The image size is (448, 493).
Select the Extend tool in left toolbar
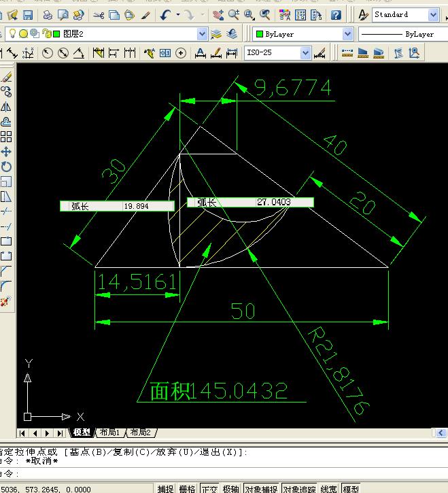click(6, 226)
